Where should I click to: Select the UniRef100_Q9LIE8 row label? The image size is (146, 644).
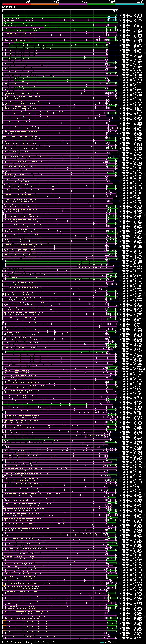(131, 93)
